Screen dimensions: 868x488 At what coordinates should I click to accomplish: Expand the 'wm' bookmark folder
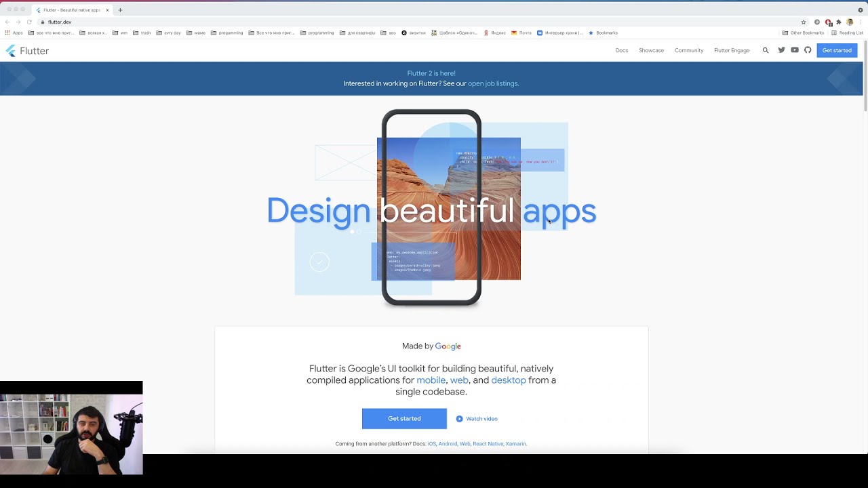pos(120,33)
